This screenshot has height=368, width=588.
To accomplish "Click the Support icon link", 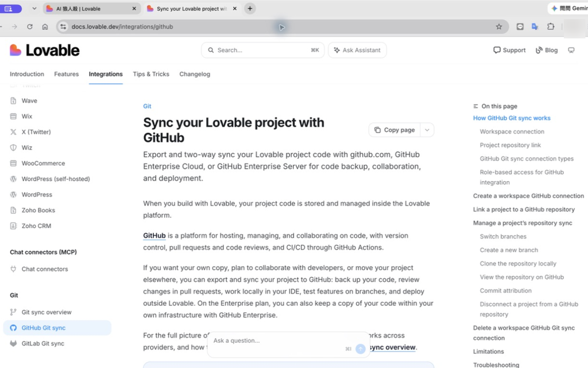I will (x=509, y=50).
